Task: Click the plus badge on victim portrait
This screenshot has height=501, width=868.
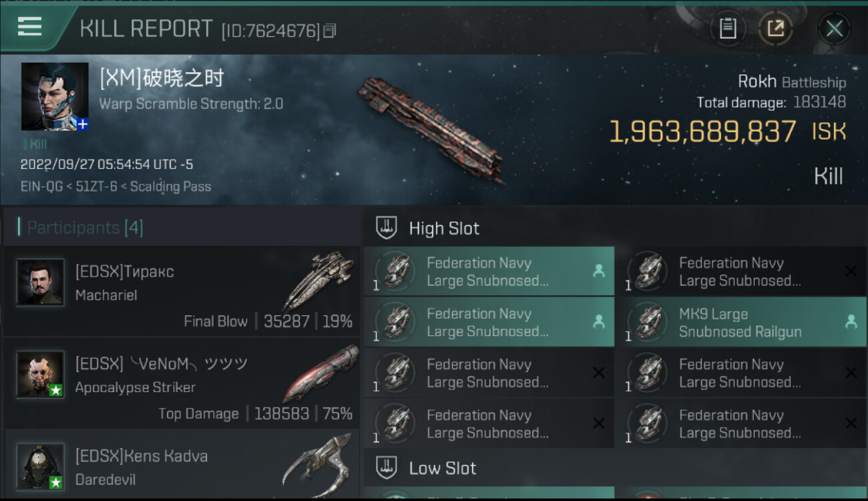Action: (82, 124)
